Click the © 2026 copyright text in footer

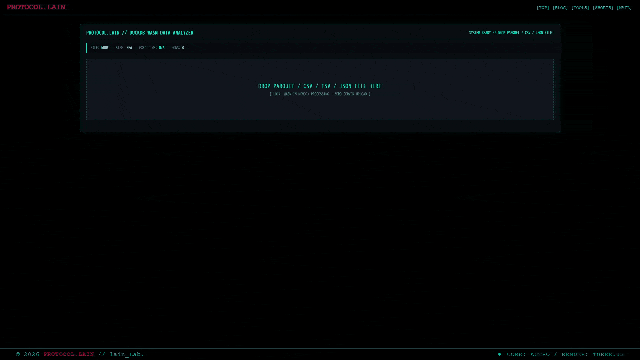click(x=28, y=354)
